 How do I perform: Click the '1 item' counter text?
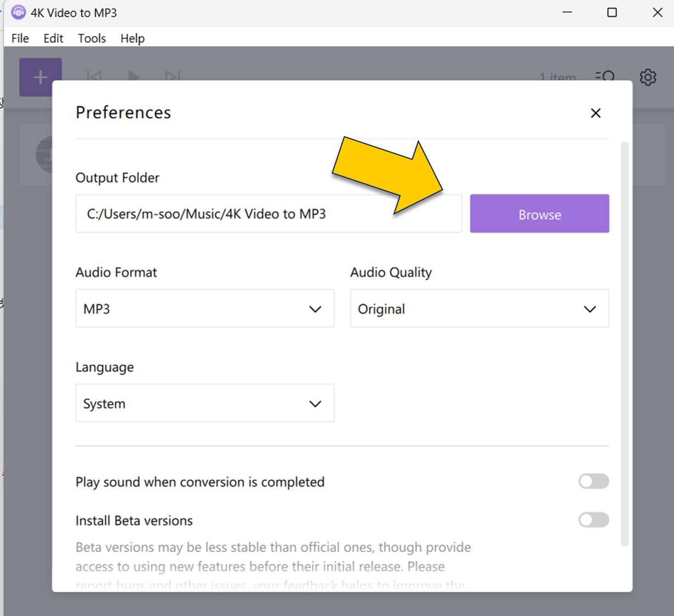[x=557, y=77]
